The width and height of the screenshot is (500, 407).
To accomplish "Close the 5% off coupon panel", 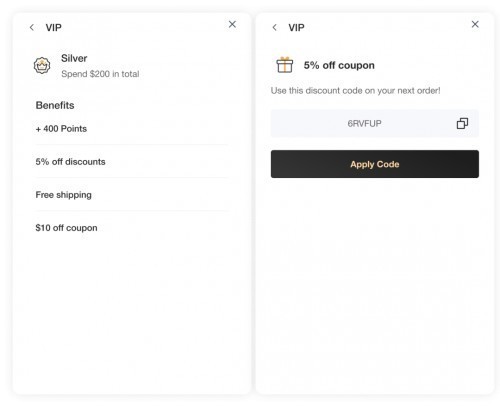I will (475, 24).
